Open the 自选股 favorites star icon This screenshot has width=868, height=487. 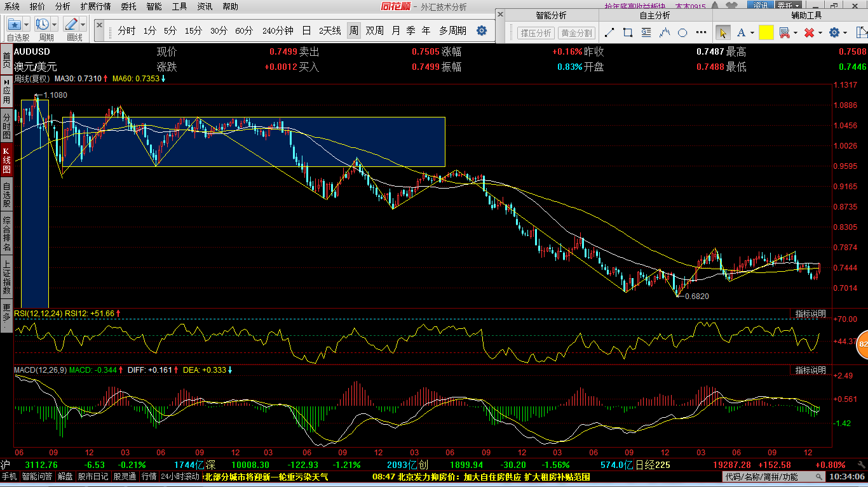(14, 24)
